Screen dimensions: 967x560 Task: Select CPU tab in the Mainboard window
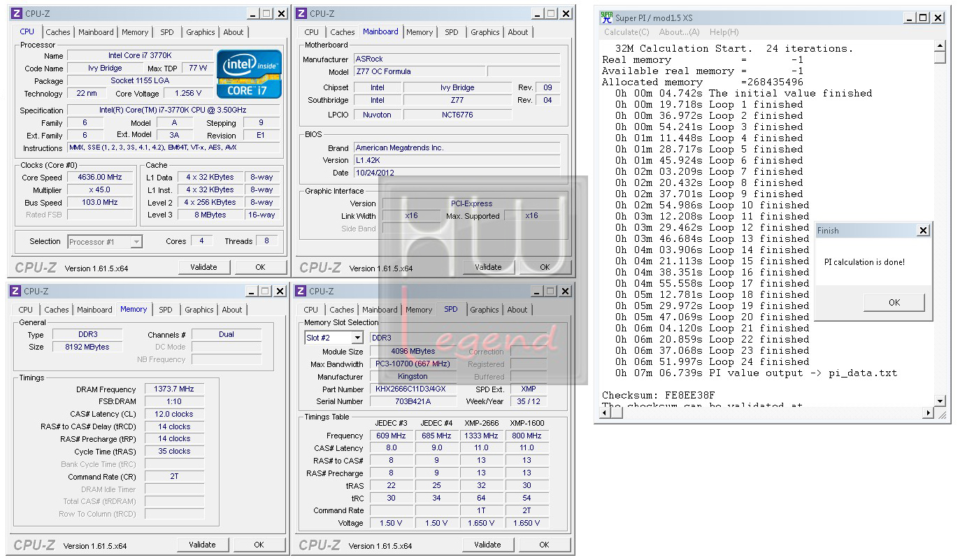pos(312,32)
